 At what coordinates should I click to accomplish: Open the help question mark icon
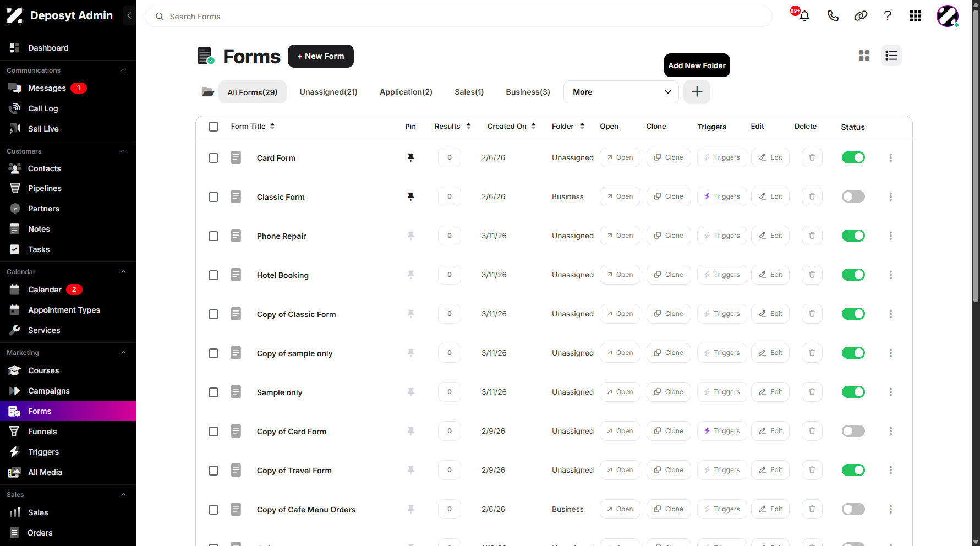tap(888, 16)
